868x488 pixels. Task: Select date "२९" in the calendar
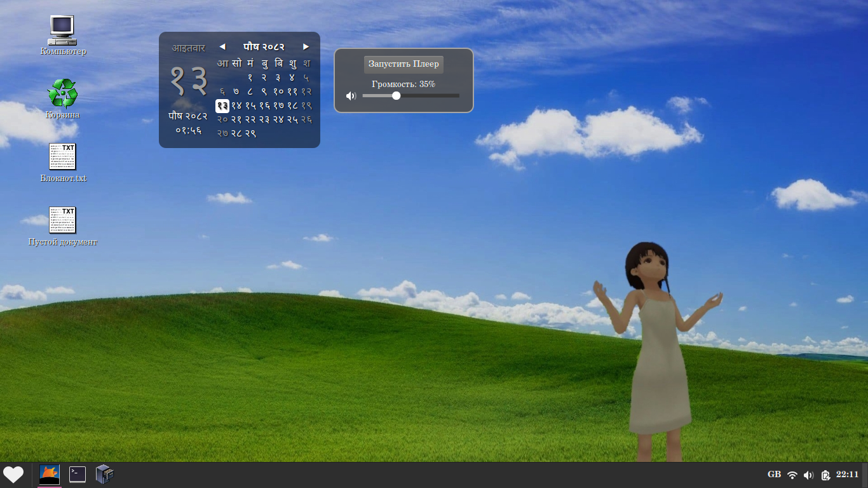(250, 133)
